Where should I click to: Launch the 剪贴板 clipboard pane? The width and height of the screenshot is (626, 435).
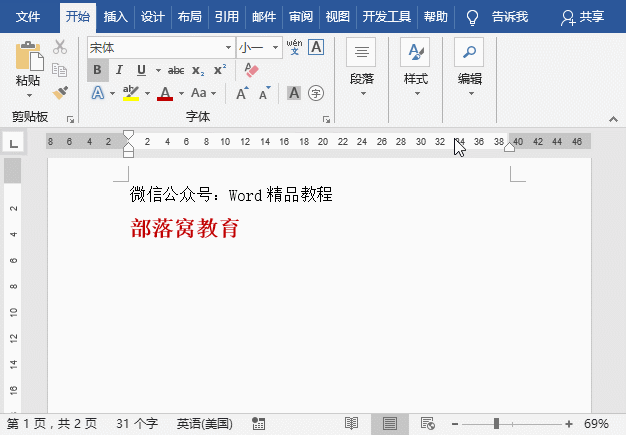pyautogui.click(x=70, y=119)
